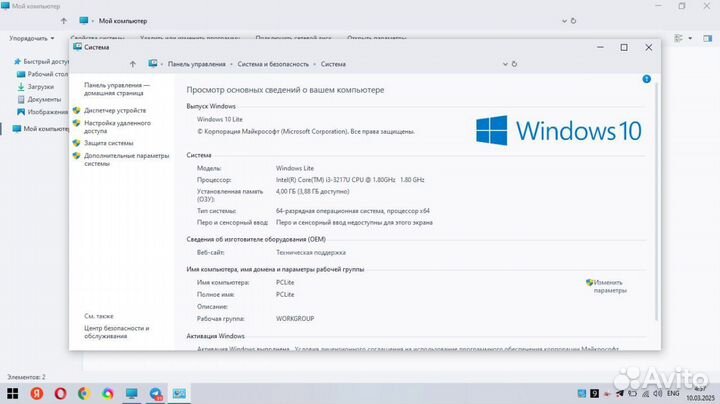Click the vertical scrollbar in Система window

click(657, 202)
